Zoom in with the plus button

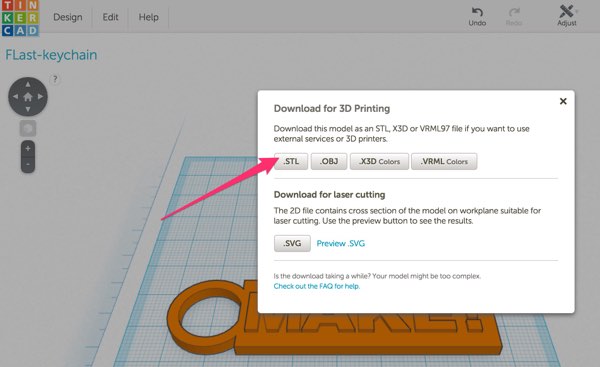(x=28, y=148)
